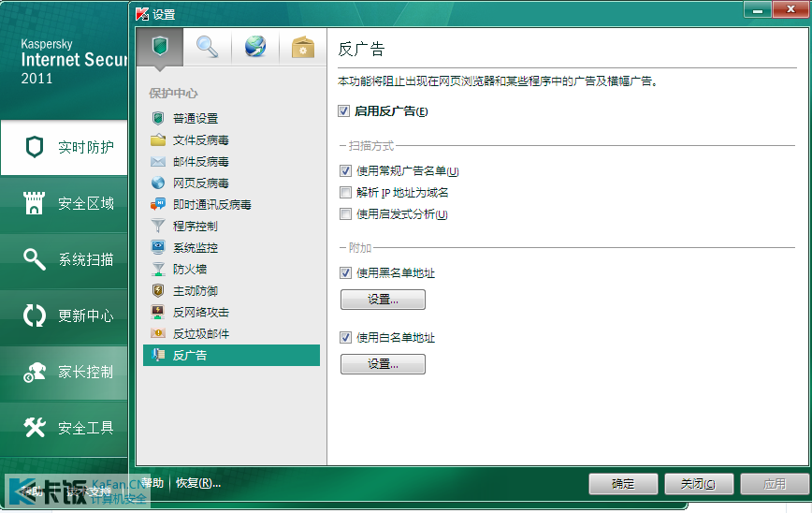Image resolution: width=812 pixels, height=513 pixels.
Task: Open the scan settings magnifier tab
Action: tap(207, 47)
